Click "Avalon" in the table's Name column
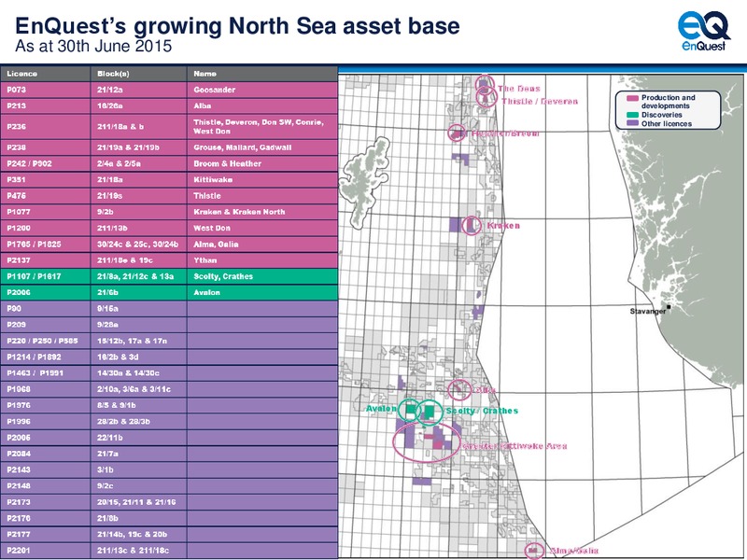Viewport: 747px width, 560px height. coord(262,292)
